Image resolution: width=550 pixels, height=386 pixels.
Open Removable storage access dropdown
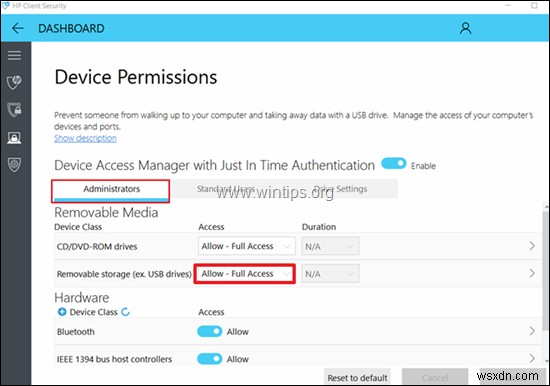tap(245, 274)
